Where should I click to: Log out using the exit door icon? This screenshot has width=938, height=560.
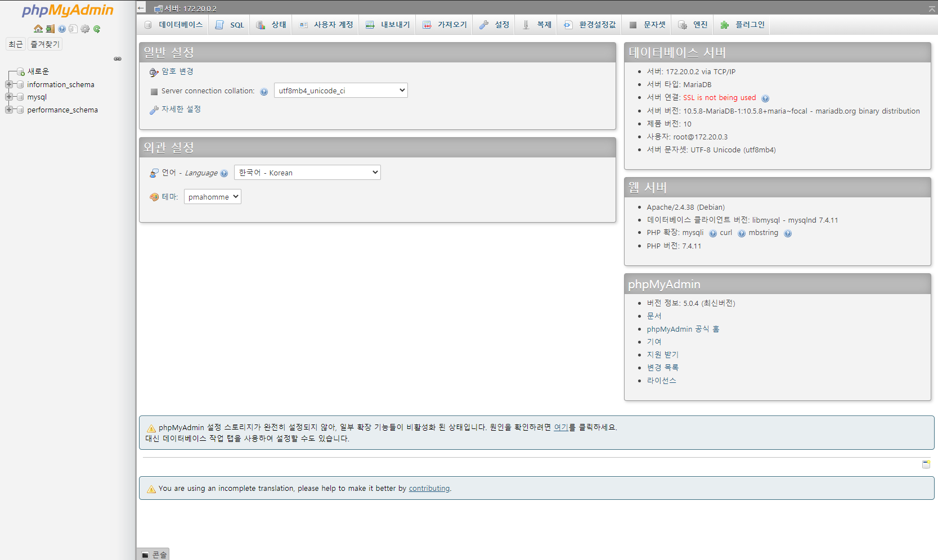pyautogui.click(x=50, y=29)
